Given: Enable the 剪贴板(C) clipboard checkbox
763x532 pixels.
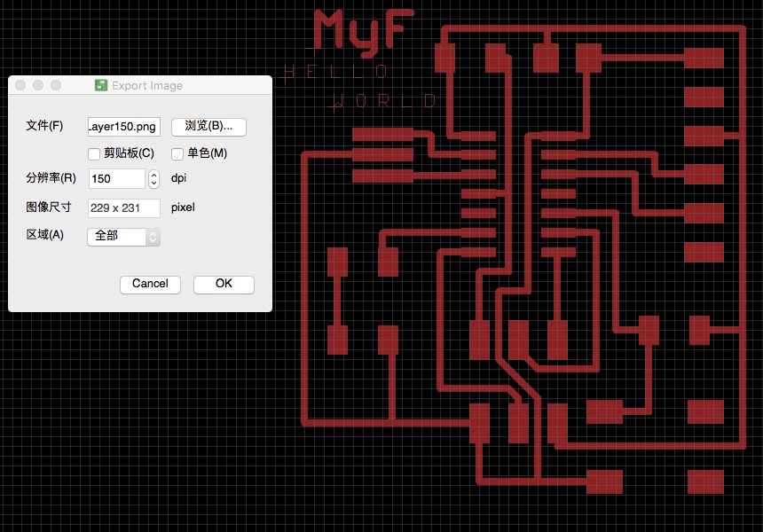Looking at the screenshot, I should click(x=94, y=153).
